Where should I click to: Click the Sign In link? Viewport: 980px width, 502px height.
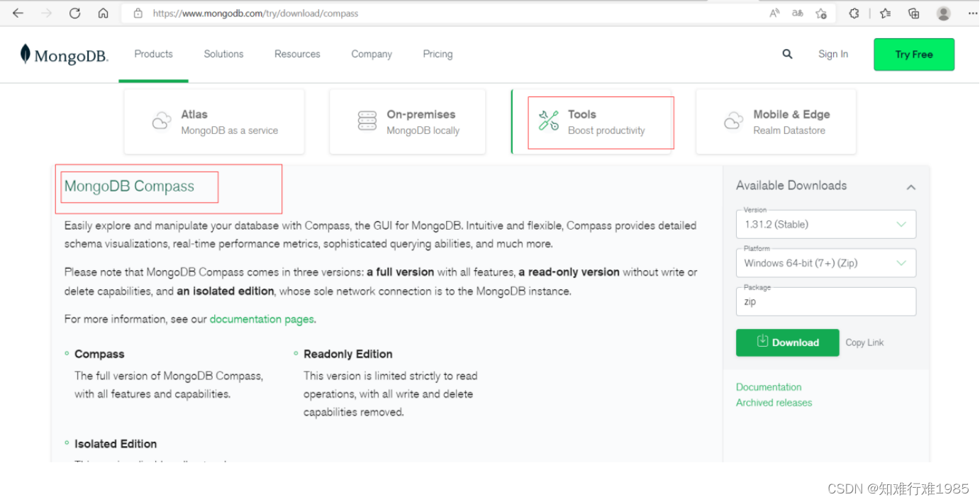[x=833, y=54]
